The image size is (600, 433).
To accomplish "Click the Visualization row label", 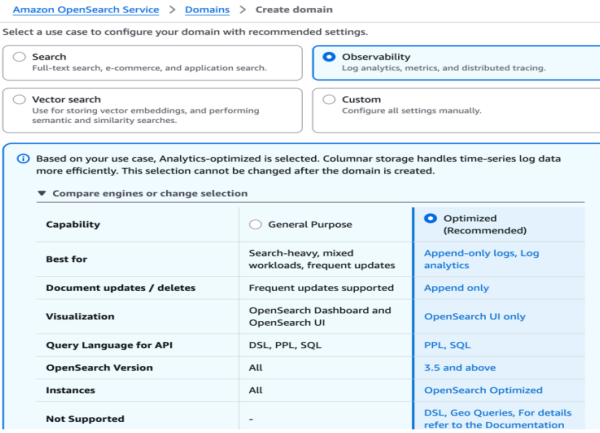I will pos(80,316).
